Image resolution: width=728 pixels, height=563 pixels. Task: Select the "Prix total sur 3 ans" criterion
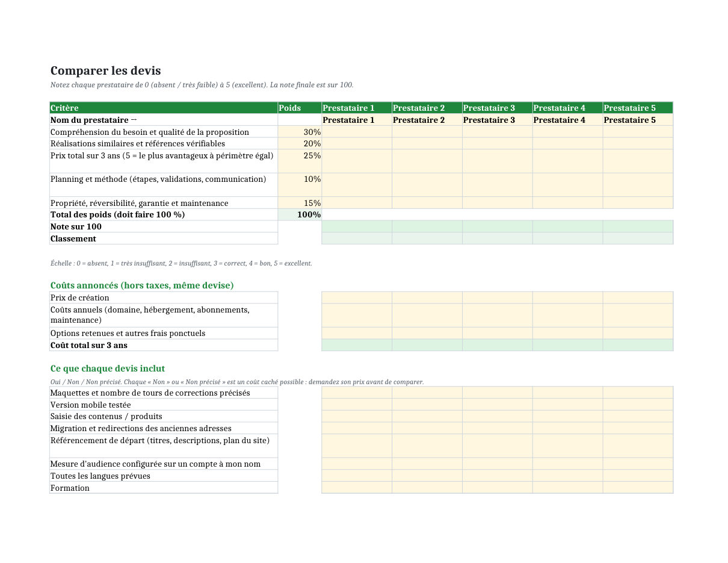pos(164,161)
